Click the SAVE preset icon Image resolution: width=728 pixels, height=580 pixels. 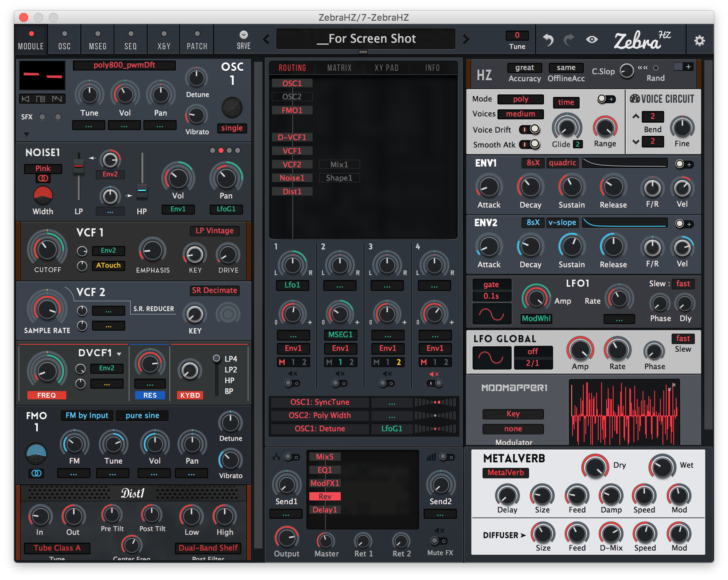coord(244,35)
